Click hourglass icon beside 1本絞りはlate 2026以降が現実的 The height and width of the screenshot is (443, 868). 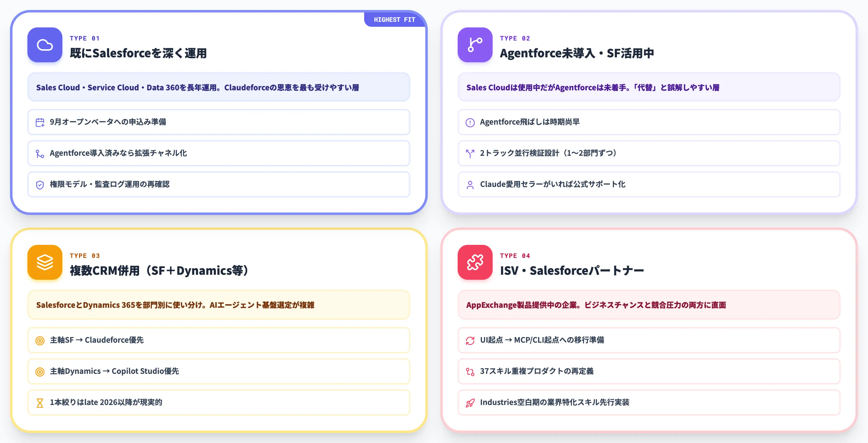(40, 403)
